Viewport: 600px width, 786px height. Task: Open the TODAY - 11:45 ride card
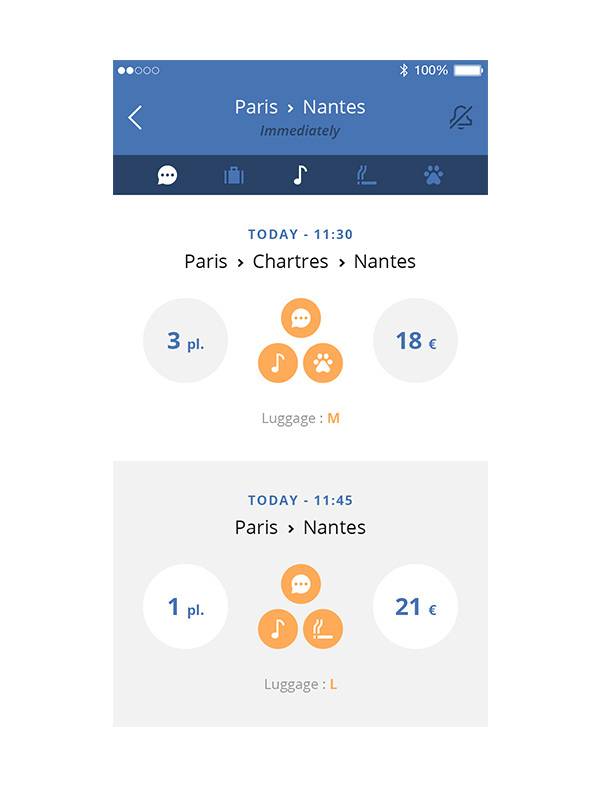click(300, 500)
